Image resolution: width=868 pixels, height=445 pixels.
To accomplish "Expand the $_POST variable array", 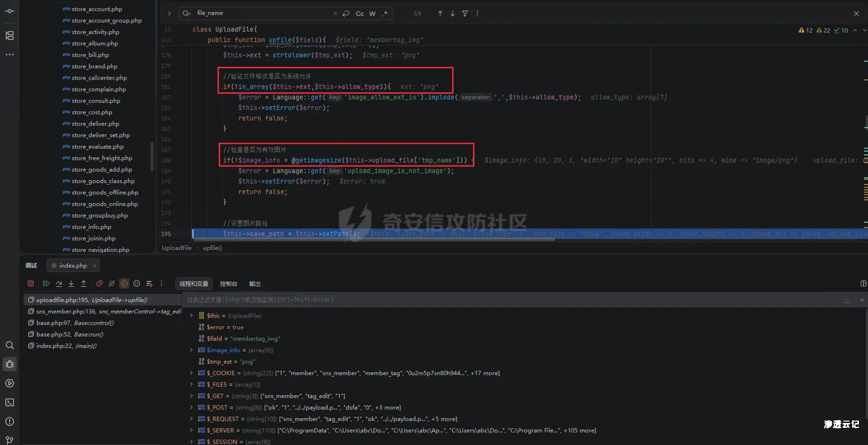I will (191, 407).
